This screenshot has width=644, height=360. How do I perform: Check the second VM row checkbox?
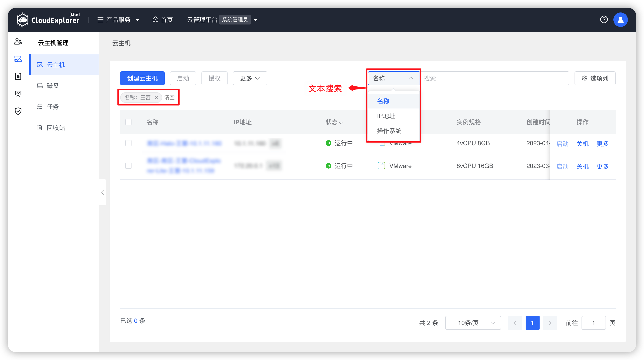click(x=128, y=166)
